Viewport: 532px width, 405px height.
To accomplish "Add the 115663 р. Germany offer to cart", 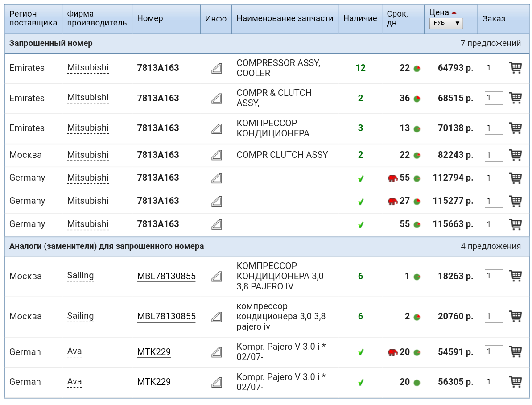I will click(x=515, y=224).
